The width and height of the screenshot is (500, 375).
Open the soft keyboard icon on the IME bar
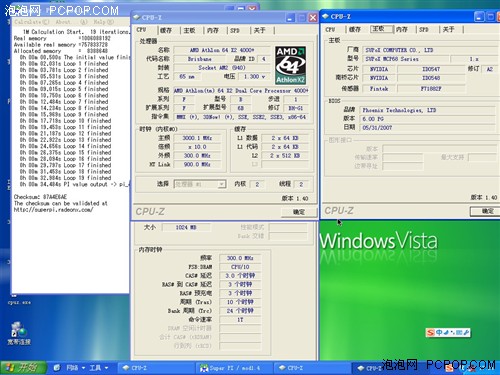point(459,332)
